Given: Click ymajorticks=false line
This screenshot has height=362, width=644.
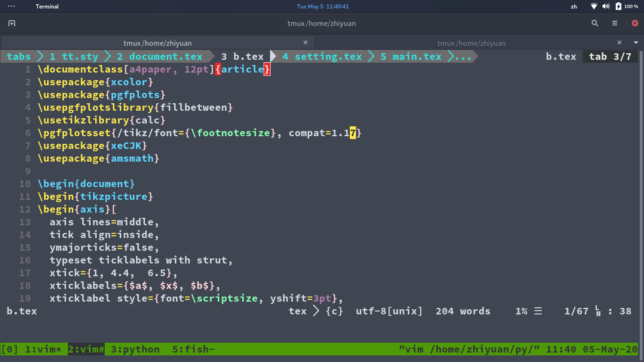Looking at the screenshot, I should pos(105,247).
